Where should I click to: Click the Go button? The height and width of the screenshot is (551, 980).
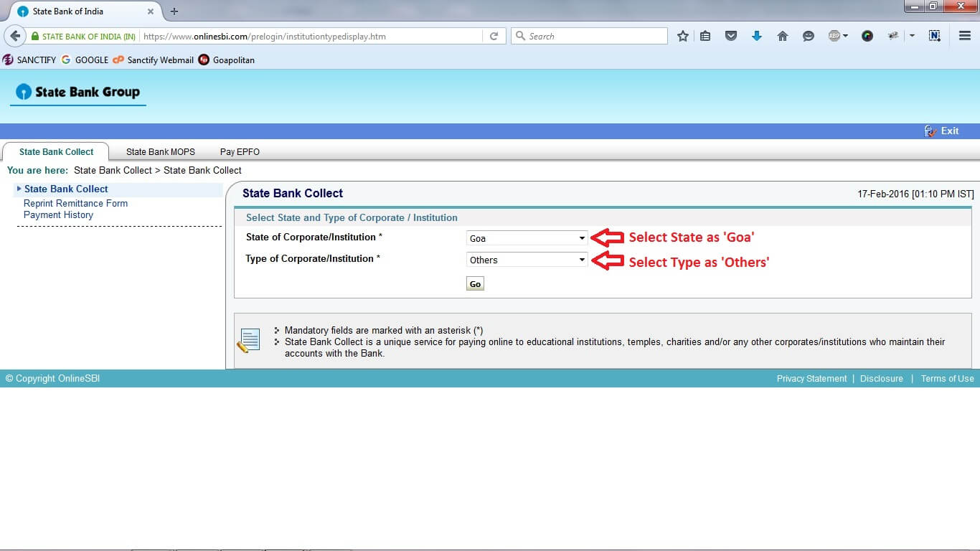tap(475, 284)
